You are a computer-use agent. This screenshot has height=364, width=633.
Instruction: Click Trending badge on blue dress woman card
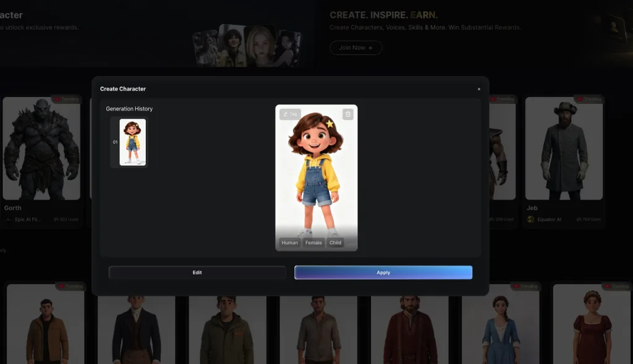pyautogui.click(x=525, y=286)
